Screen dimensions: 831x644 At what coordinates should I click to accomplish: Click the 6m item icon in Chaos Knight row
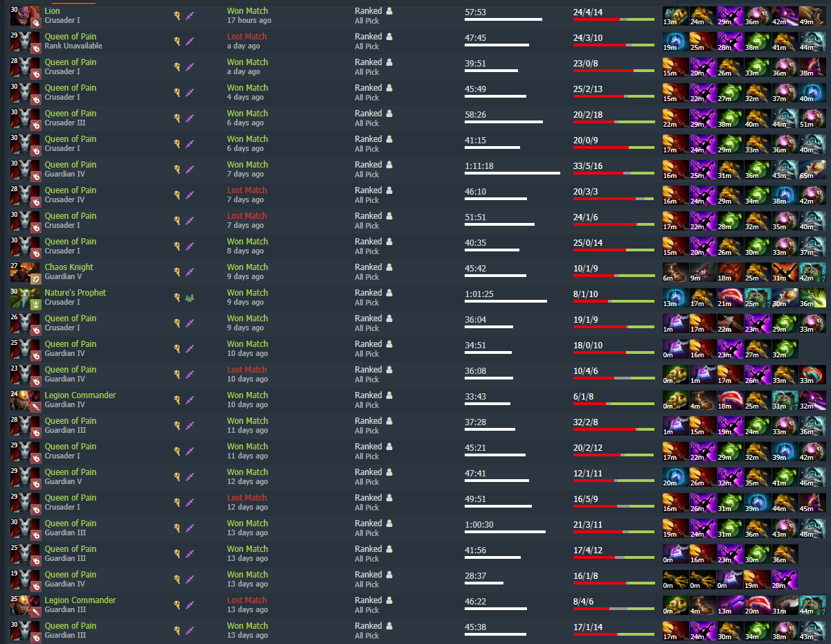[676, 272]
